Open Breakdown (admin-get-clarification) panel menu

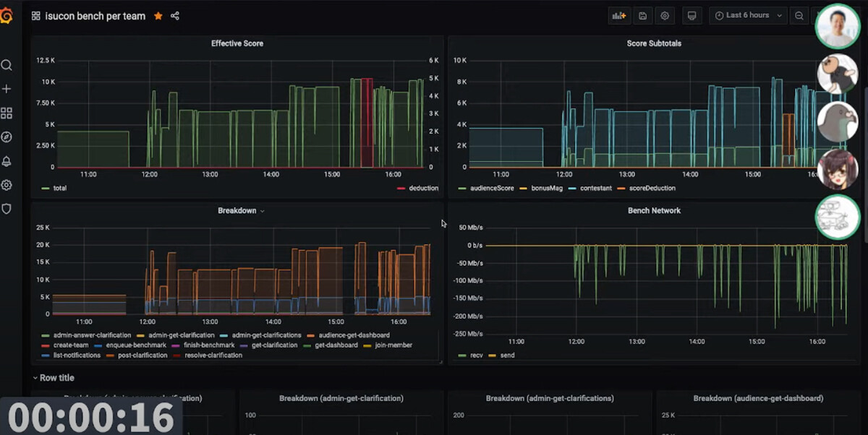click(341, 398)
